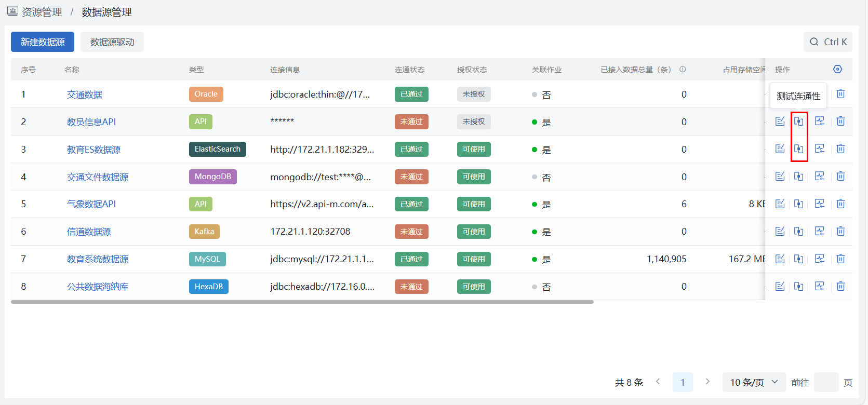Open the 10 条/页 page size dropdown
868x405 pixels.
click(754, 382)
